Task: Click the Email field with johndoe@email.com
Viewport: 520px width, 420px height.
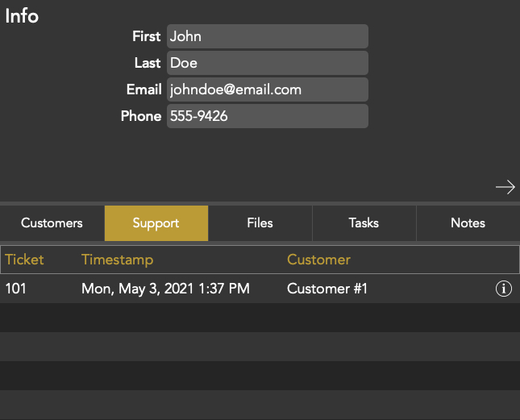Action: [x=267, y=89]
